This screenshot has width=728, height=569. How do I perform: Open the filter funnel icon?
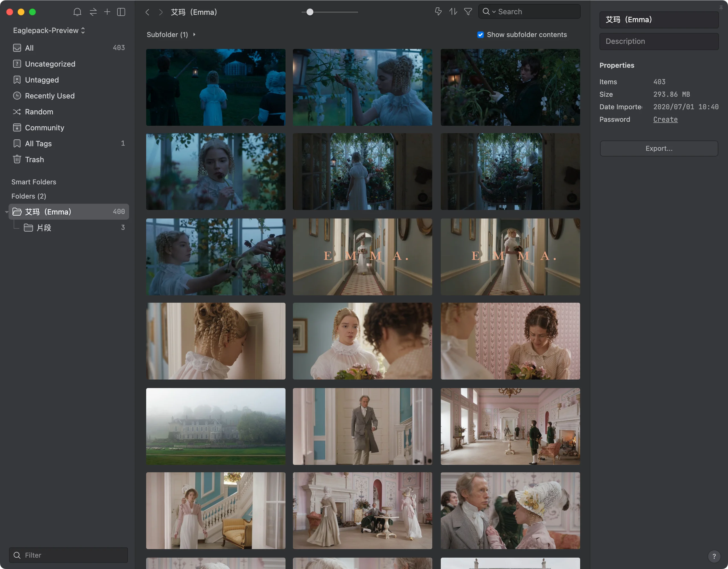pos(468,12)
